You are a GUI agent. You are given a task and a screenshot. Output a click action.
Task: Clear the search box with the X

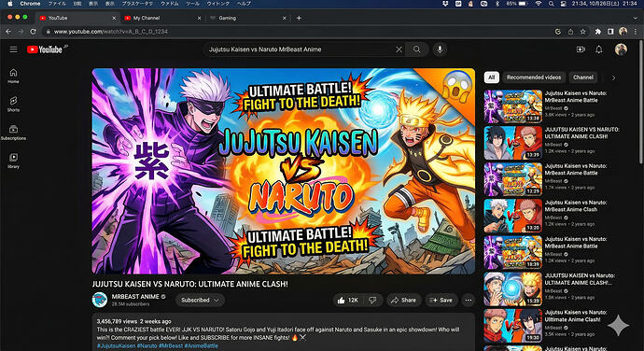tap(399, 49)
